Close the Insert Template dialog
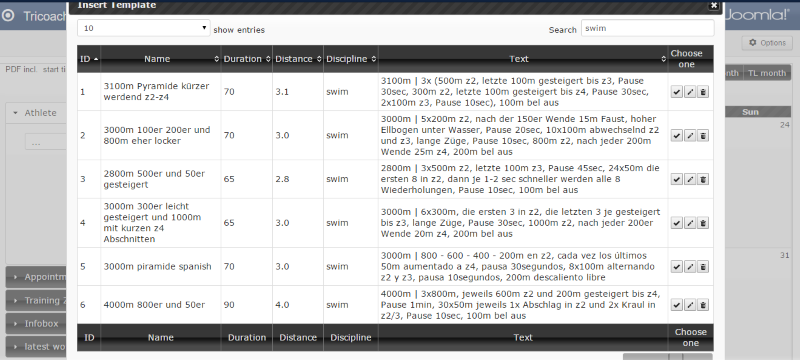The image size is (800, 360). 714,5
